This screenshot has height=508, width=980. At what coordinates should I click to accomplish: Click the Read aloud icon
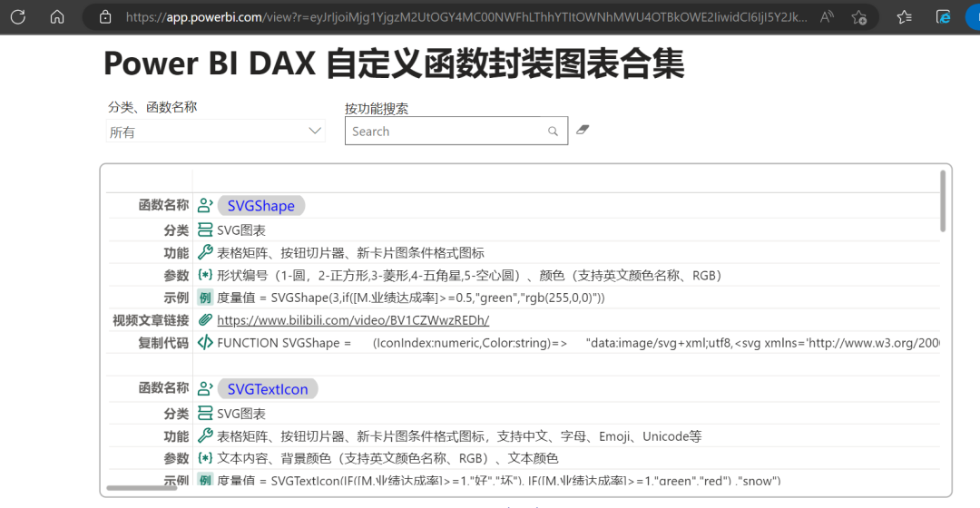click(827, 17)
